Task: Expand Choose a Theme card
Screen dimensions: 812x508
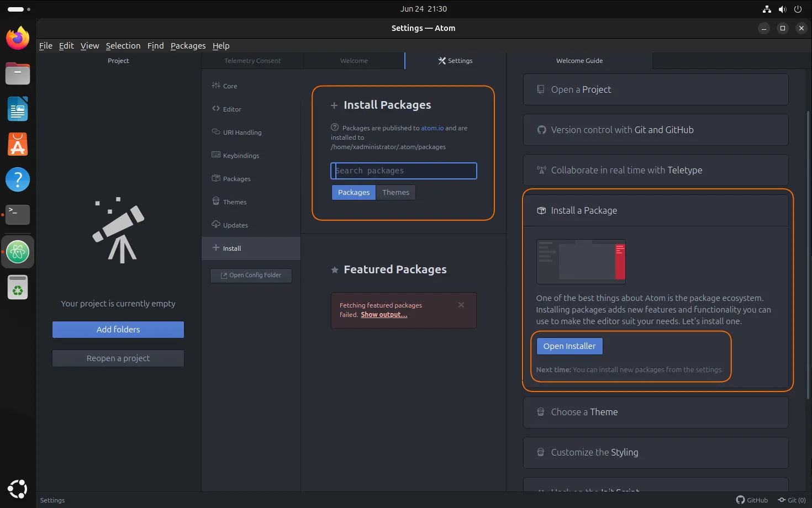Action: tap(656, 412)
